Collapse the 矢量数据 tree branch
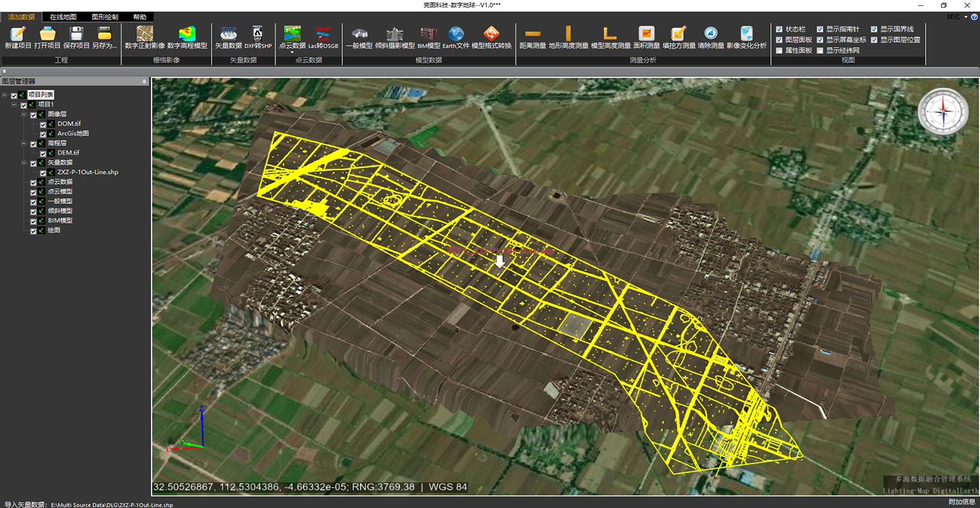The height and width of the screenshot is (508, 980). click(24, 163)
